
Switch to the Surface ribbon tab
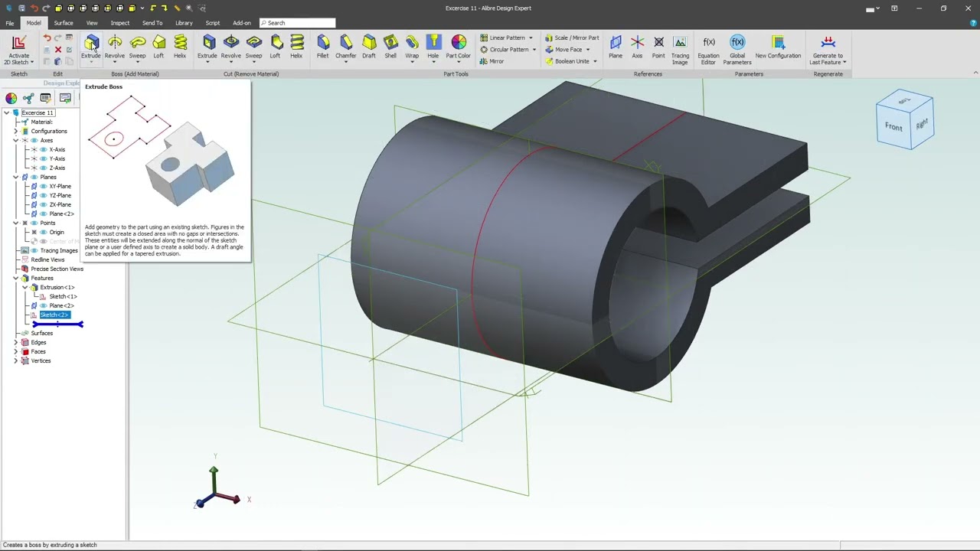pyautogui.click(x=64, y=23)
